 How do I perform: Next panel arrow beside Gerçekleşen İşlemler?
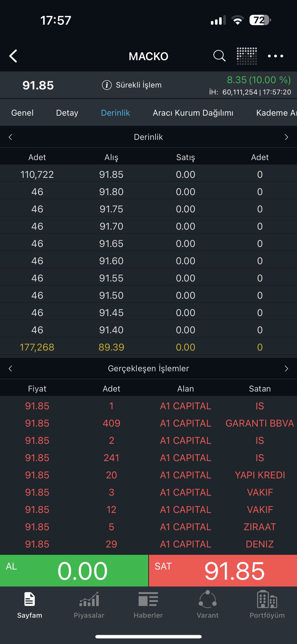tap(286, 369)
